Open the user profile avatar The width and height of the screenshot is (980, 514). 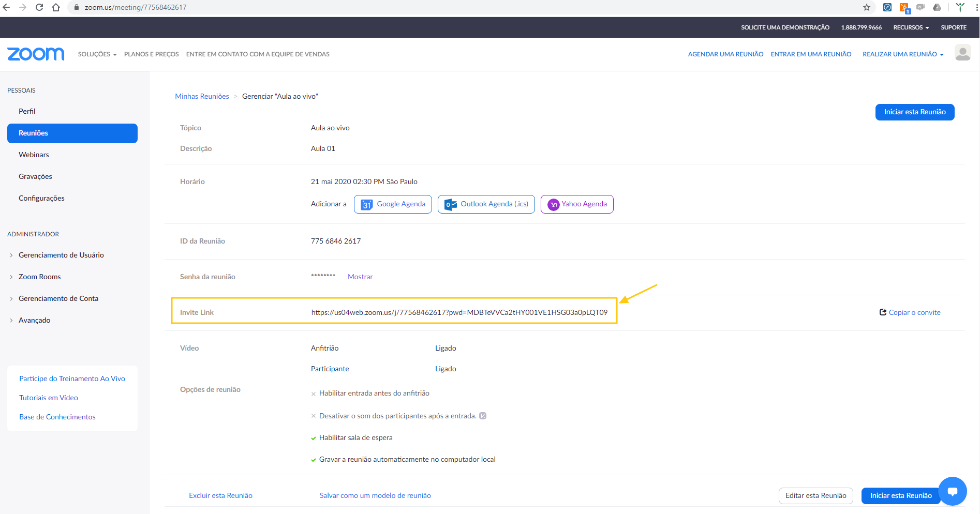[x=962, y=53]
